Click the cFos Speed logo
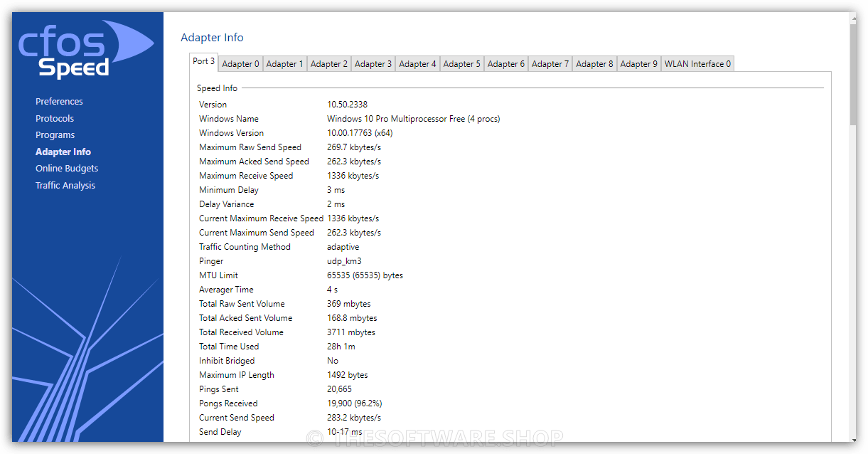Viewport: 868px width, 454px height. point(84,50)
